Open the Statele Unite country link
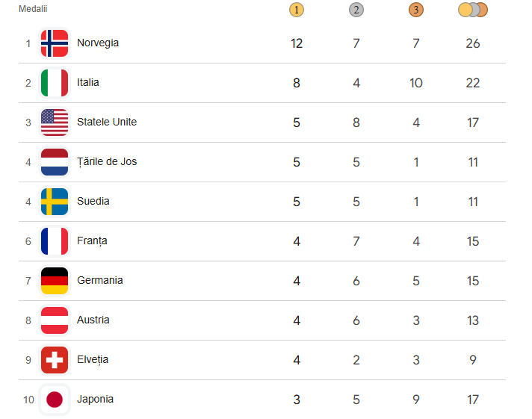 (x=107, y=122)
